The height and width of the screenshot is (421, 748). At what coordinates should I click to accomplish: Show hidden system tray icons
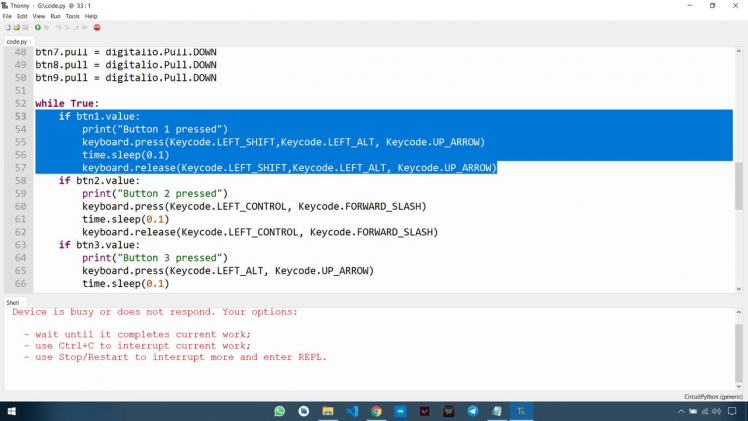(681, 411)
